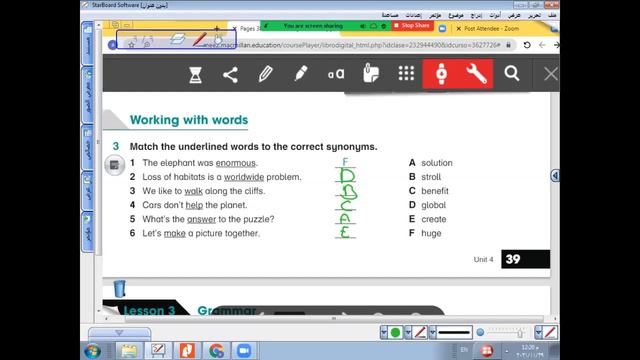
Task: Open the line thickness dropdown arrow
Action: tap(432, 333)
